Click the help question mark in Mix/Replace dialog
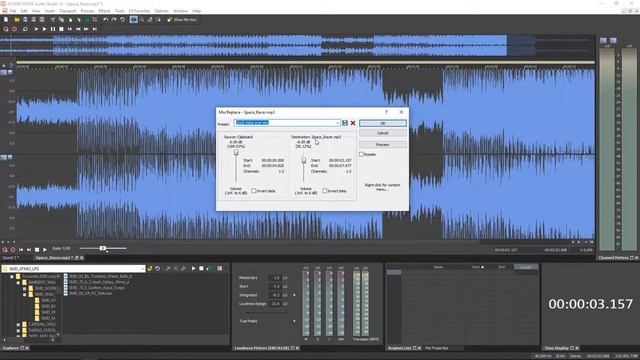The width and height of the screenshot is (640, 360). [x=386, y=112]
